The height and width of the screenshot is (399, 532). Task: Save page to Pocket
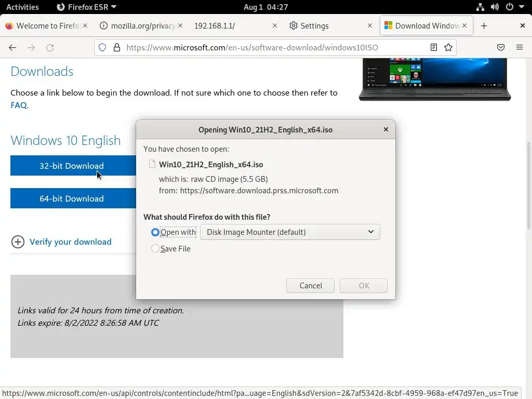(x=501, y=47)
